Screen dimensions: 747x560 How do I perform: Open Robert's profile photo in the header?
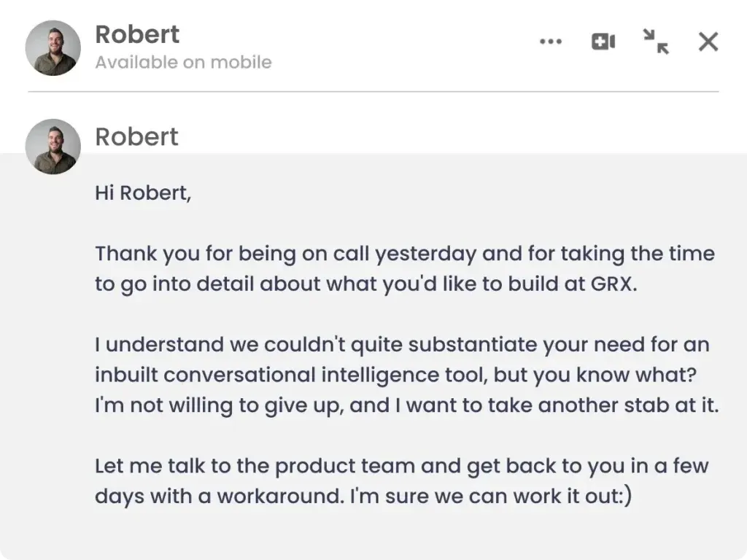pyautogui.click(x=53, y=47)
